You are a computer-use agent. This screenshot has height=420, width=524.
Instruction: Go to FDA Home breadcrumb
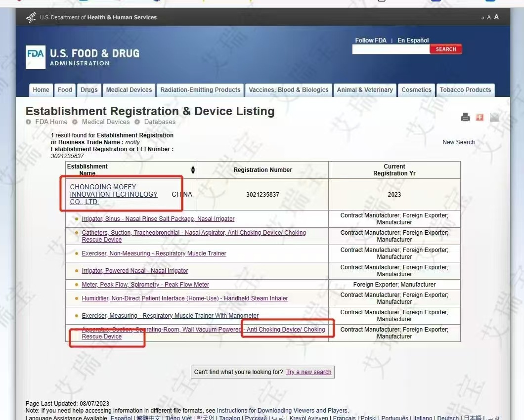pos(51,122)
